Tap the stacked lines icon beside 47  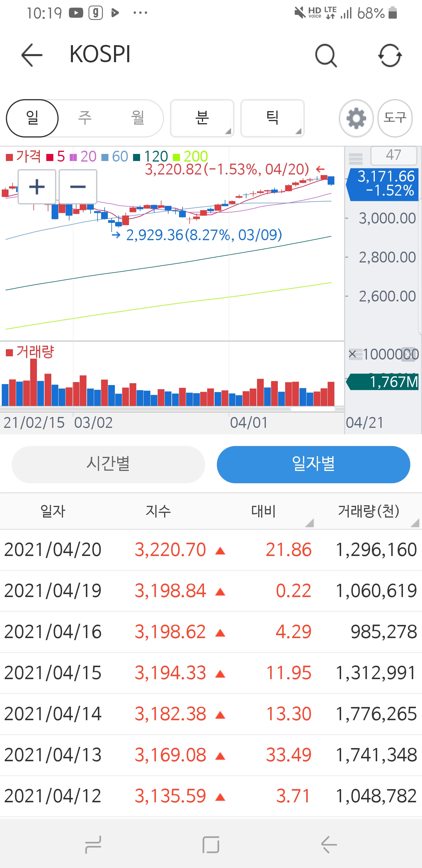click(x=356, y=158)
